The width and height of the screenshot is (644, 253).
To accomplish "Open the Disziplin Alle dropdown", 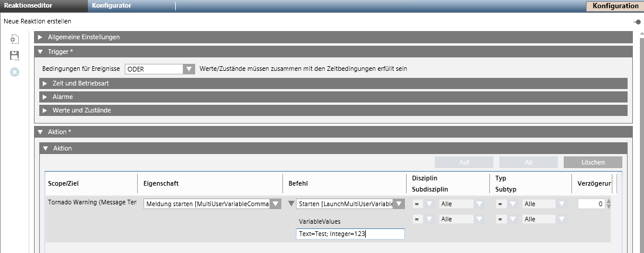I will (479, 204).
